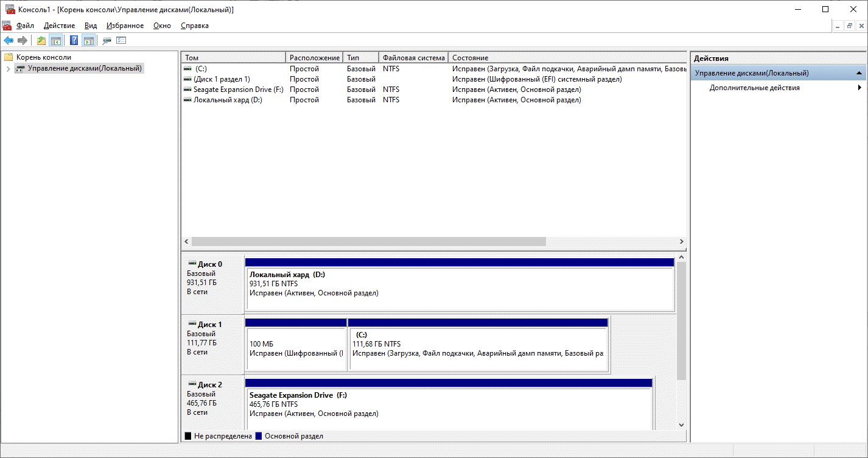This screenshot has width=868, height=458.
Task: Click the disk view scroll-up arrow
Action: pos(681,258)
